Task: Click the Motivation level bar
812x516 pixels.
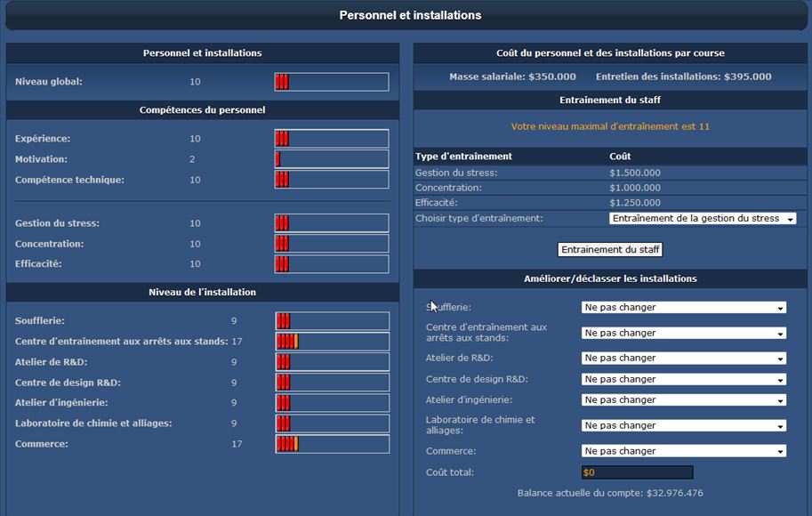Action: (332, 159)
